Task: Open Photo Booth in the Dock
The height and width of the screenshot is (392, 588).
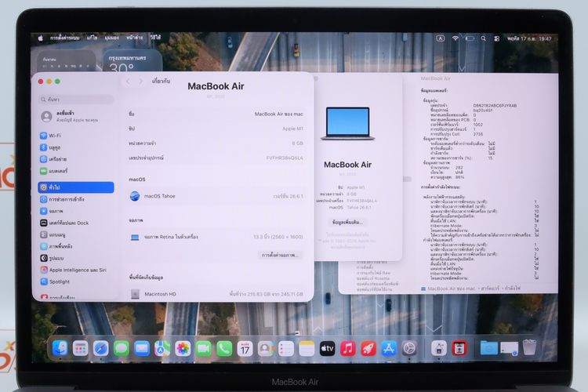Action: 459,349
